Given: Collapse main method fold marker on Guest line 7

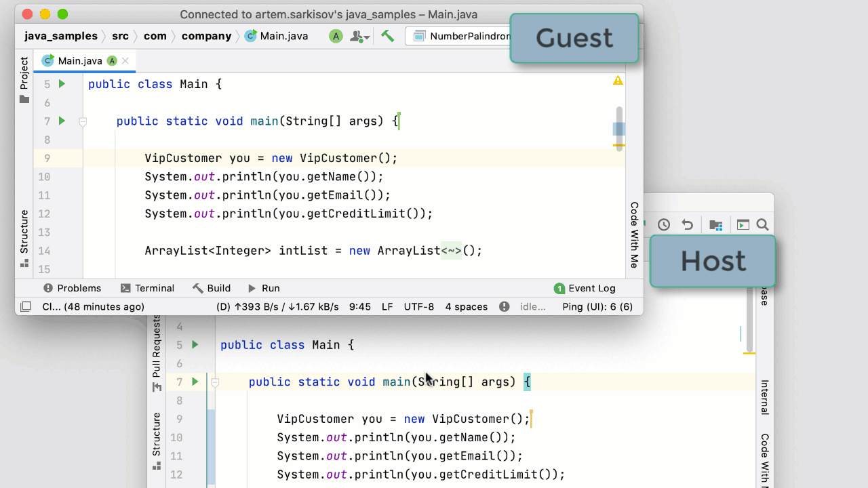Looking at the screenshot, I should [x=83, y=122].
